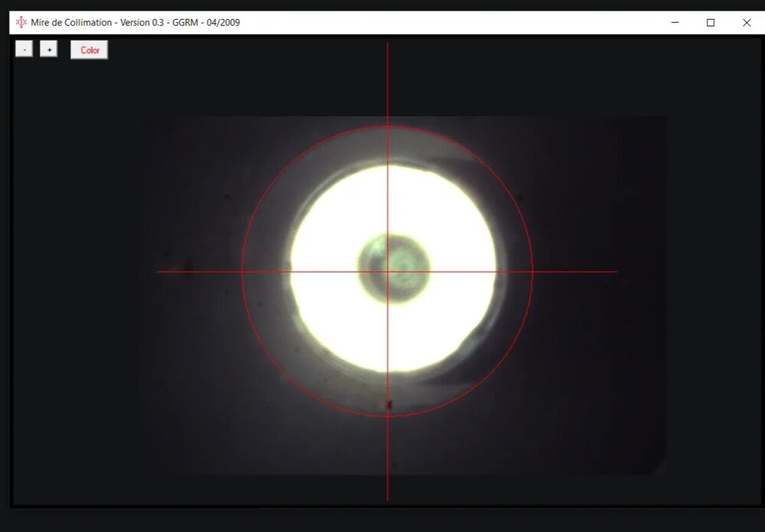Image resolution: width=765 pixels, height=532 pixels.
Task: Close the Mire de Collimation window
Action: pyautogui.click(x=746, y=23)
